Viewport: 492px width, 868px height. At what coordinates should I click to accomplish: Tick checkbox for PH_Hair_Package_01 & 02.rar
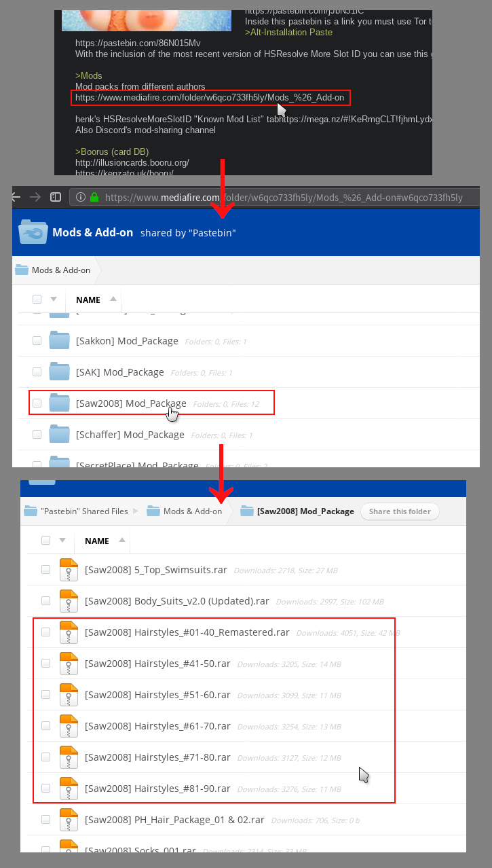click(x=45, y=820)
